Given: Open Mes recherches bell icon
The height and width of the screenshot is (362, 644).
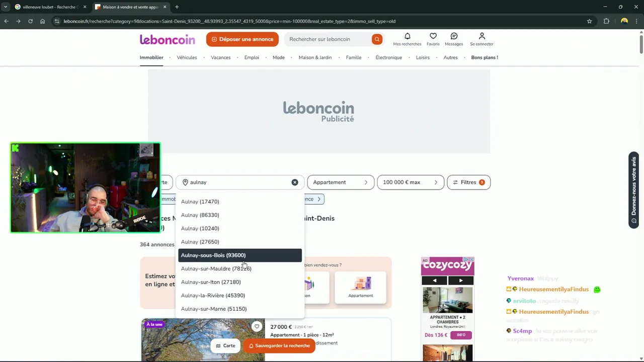Looking at the screenshot, I should (x=407, y=36).
